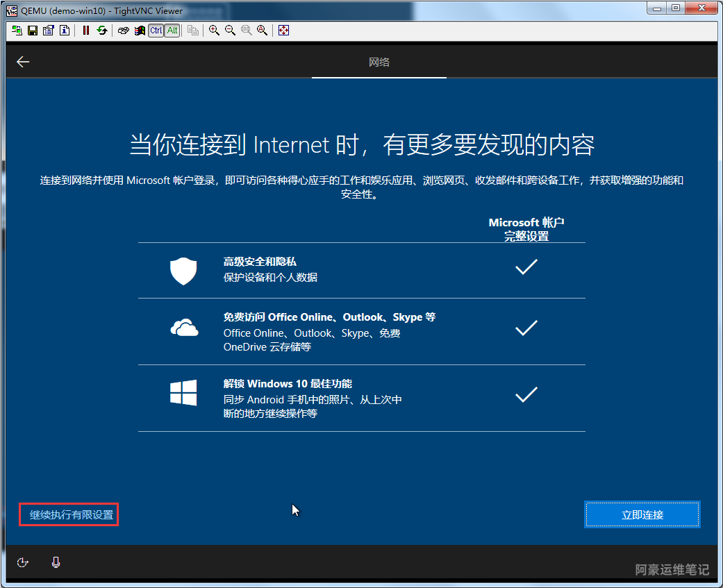Image resolution: width=723 pixels, height=588 pixels.
Task: Click the New connection toolbar icon
Action: tap(17, 31)
